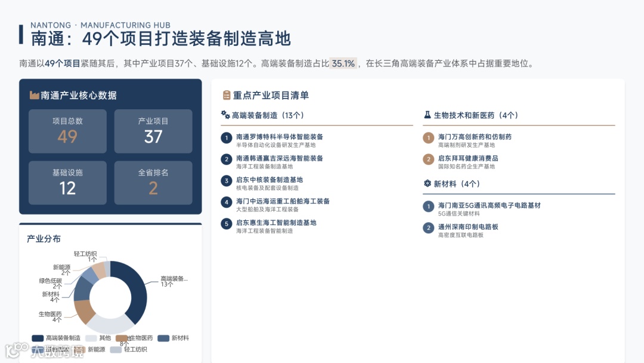Click the title 南通：49个项目打造装备制造高地
The image size is (644, 363).
click(160, 39)
